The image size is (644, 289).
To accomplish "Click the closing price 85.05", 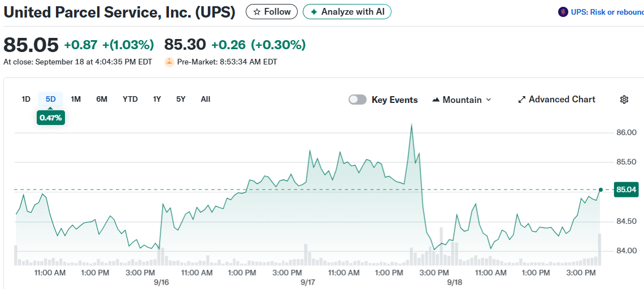I will [31, 45].
